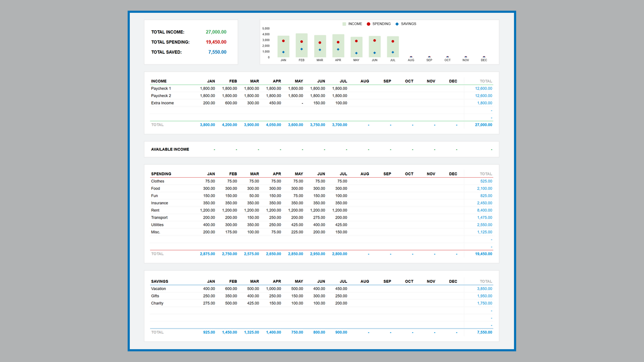Click income FEB total 4,200.00

coord(230,125)
